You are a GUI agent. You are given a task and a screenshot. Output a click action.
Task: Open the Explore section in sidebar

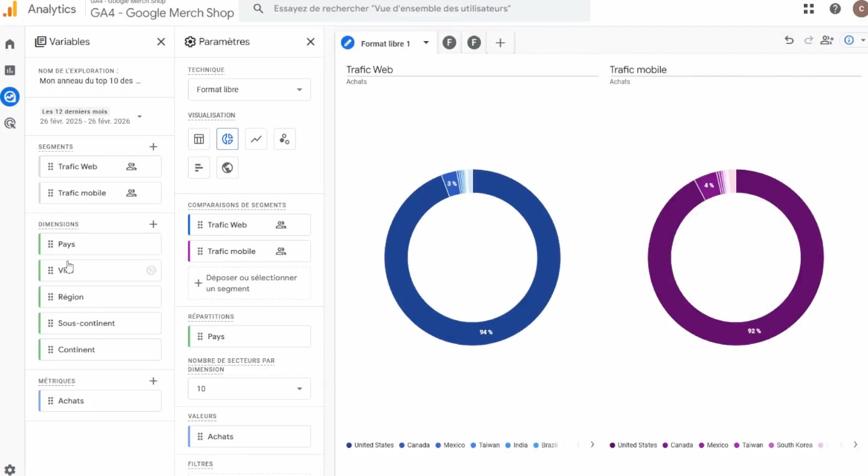click(10, 96)
